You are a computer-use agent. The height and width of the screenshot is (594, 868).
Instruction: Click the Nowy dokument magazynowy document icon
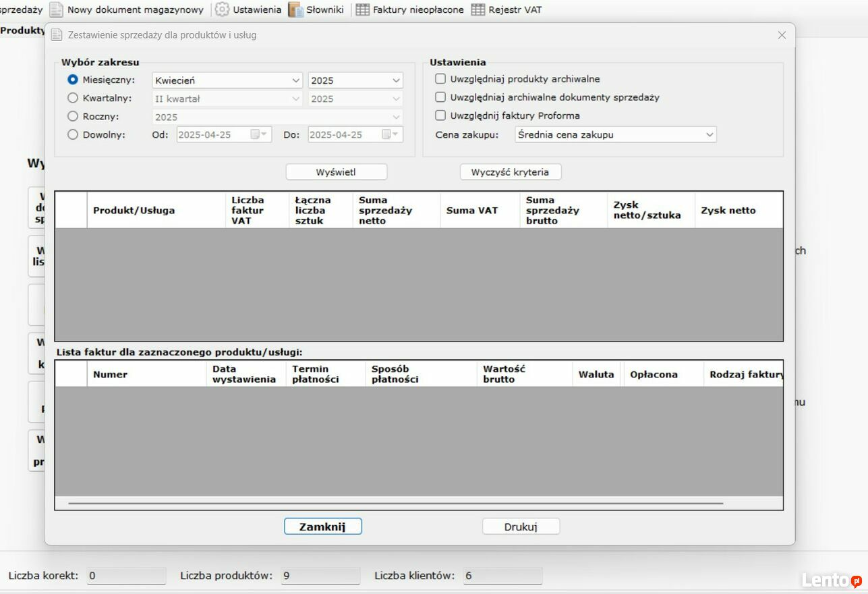pyautogui.click(x=57, y=9)
